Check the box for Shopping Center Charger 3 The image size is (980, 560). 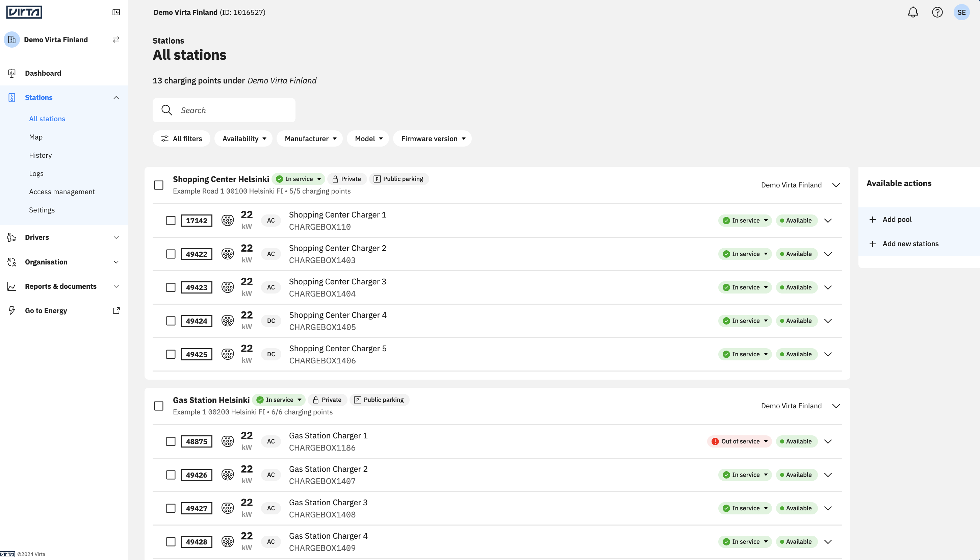pyautogui.click(x=171, y=288)
